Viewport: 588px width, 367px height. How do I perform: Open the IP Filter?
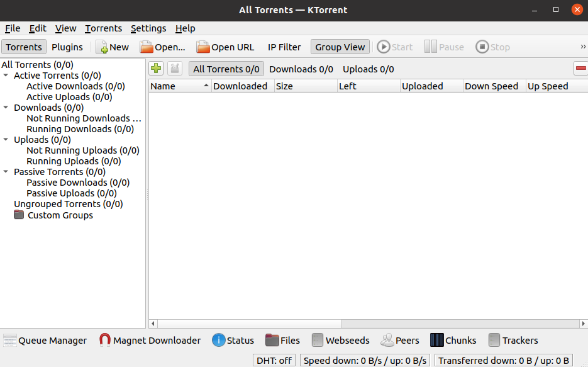284,47
